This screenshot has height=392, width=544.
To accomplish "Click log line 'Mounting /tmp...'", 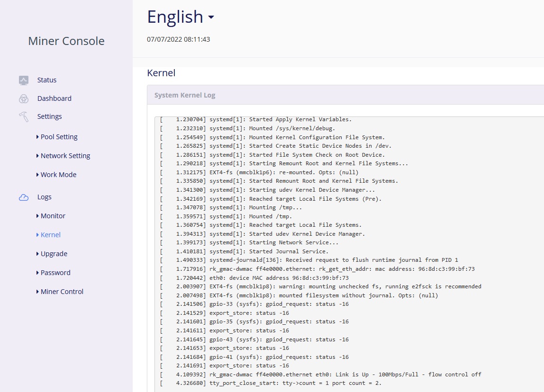I will point(231,207).
